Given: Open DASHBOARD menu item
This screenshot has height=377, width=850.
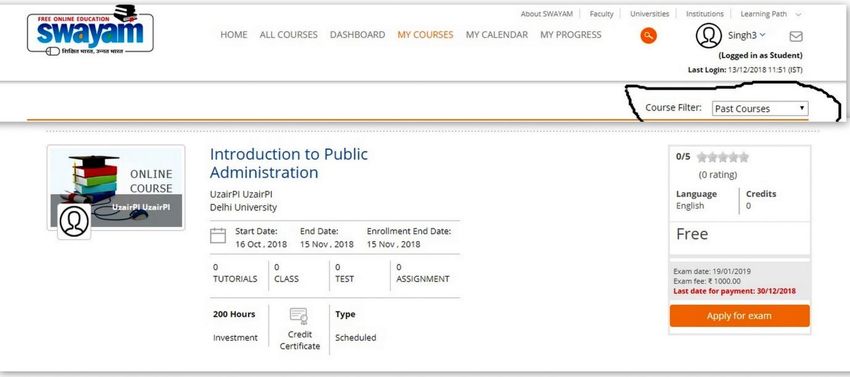Looking at the screenshot, I should pyautogui.click(x=357, y=35).
